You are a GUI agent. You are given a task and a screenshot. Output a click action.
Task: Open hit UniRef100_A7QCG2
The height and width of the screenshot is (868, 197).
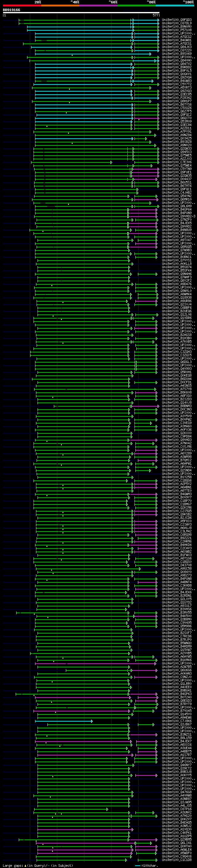pyautogui.click(x=177, y=37)
